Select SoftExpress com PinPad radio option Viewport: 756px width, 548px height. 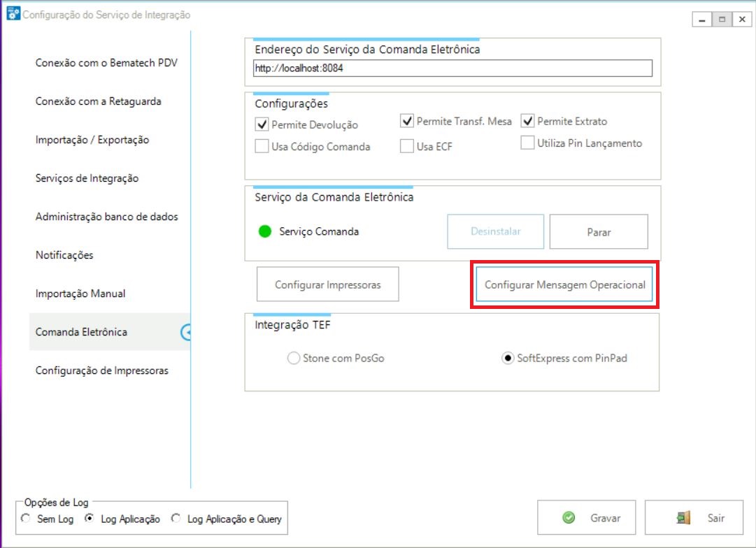pyautogui.click(x=508, y=358)
